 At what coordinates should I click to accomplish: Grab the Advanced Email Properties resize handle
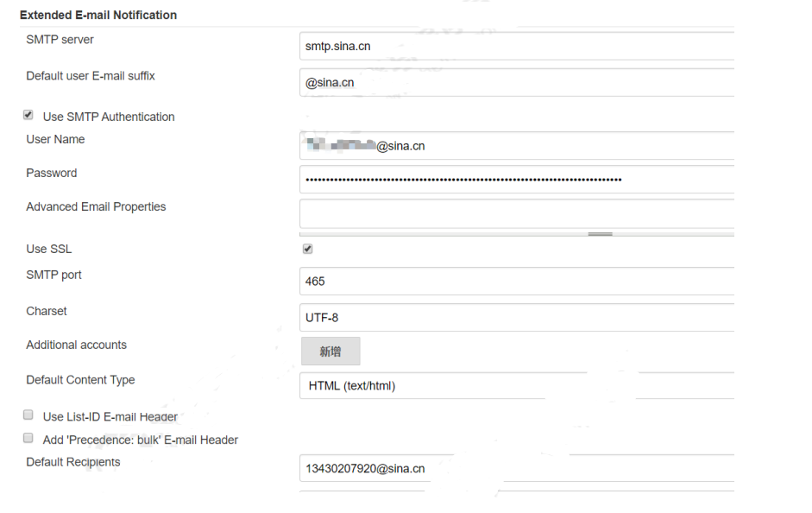601,234
